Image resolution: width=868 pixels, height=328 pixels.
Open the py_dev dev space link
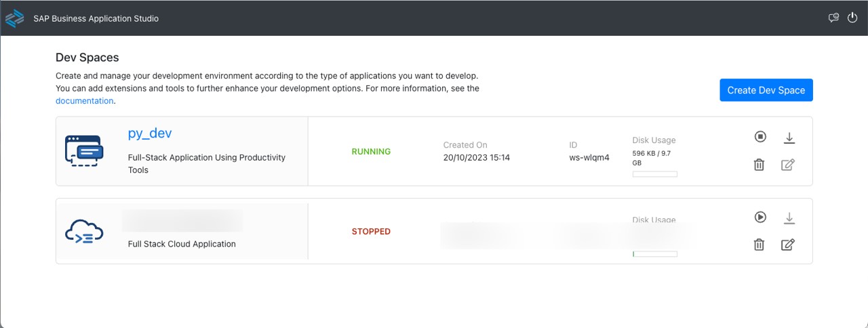pyautogui.click(x=150, y=134)
